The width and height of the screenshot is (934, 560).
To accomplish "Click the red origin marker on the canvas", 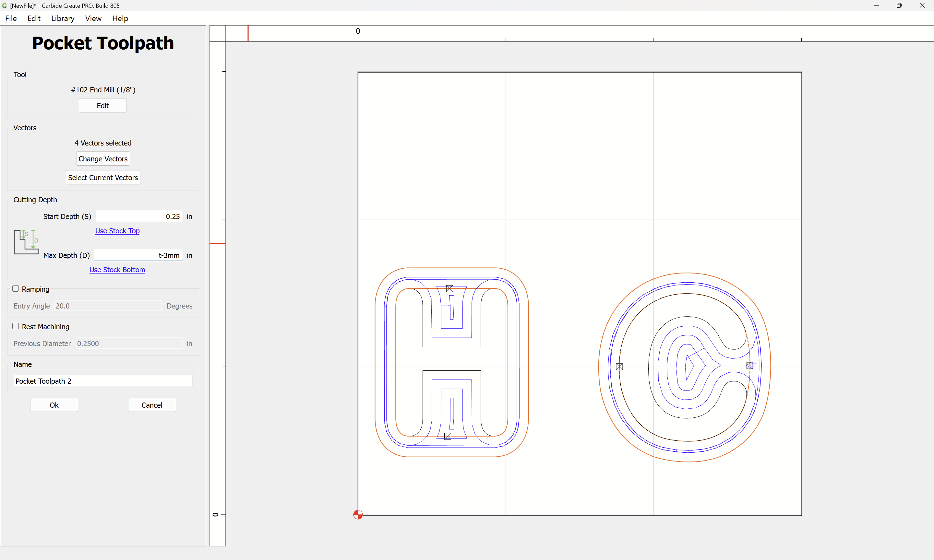I will [358, 515].
